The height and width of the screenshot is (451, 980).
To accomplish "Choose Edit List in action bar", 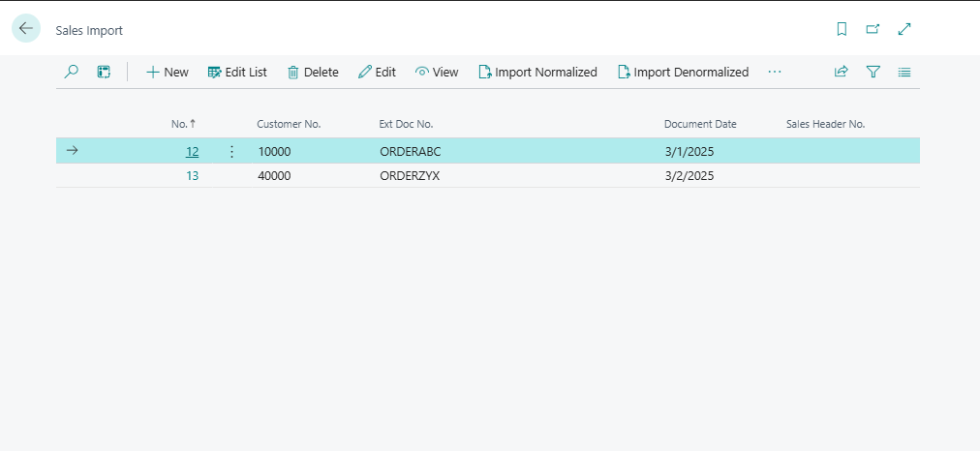I will click(237, 72).
